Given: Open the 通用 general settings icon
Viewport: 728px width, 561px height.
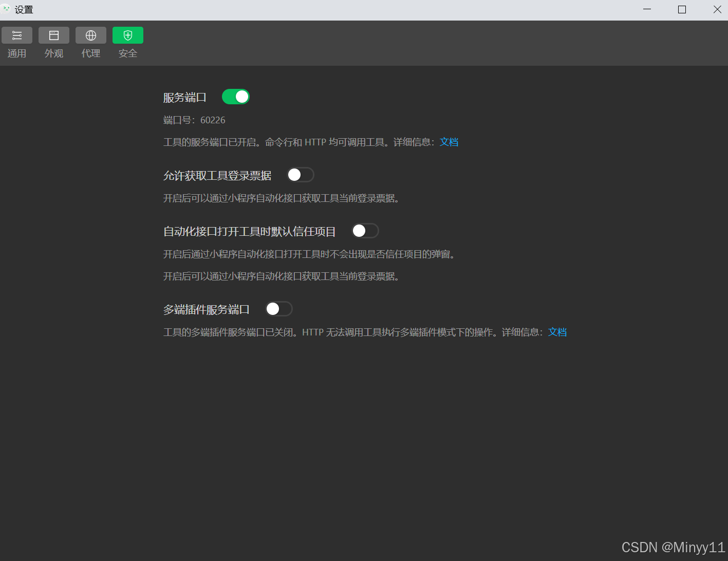Looking at the screenshot, I should pyautogui.click(x=17, y=35).
